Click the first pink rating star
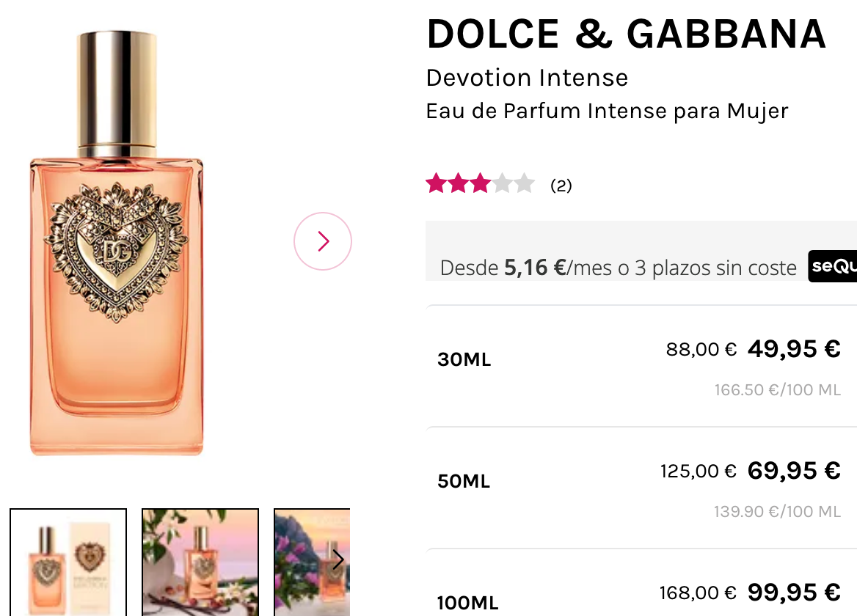857x616 pixels. click(436, 183)
